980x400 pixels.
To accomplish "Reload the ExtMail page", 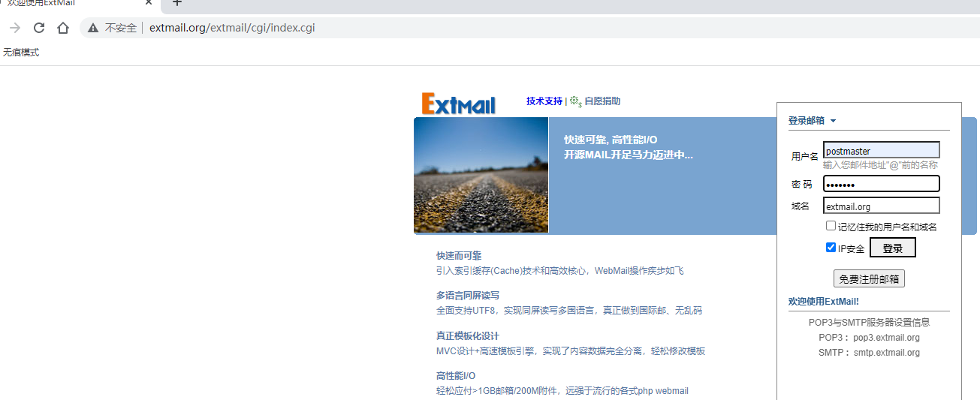I will 39,28.
